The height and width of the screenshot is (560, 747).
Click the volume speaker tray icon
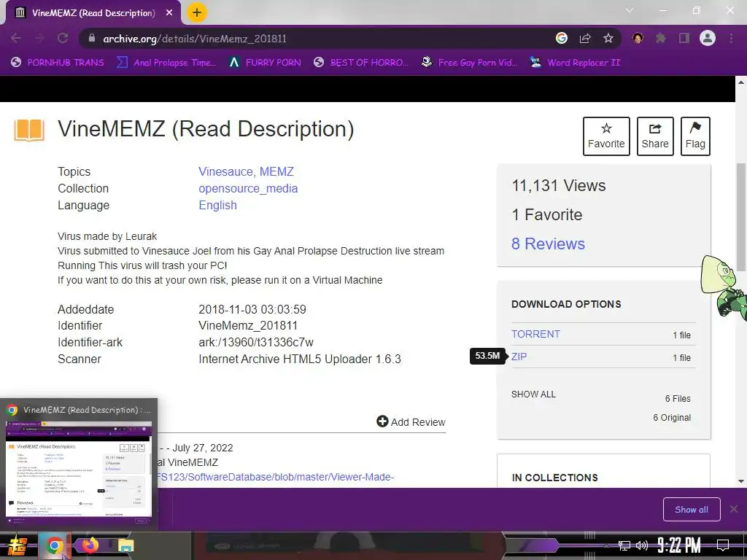tap(642, 545)
